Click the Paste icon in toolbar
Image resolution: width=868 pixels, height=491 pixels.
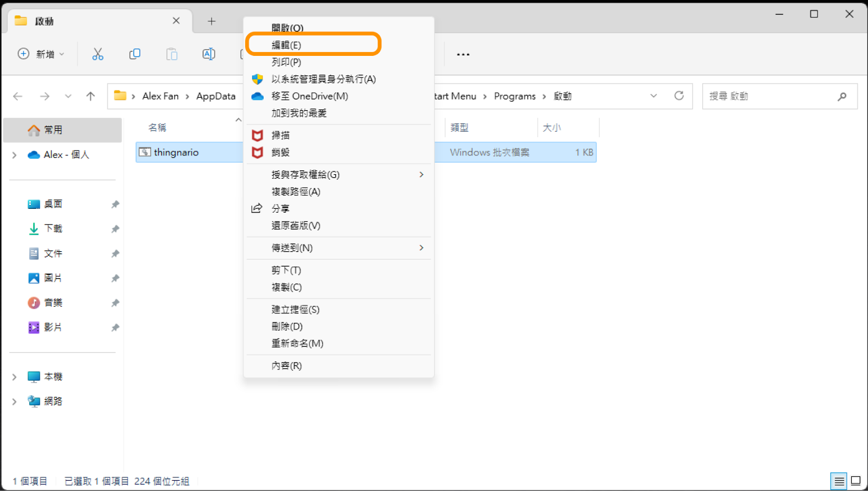pos(171,54)
